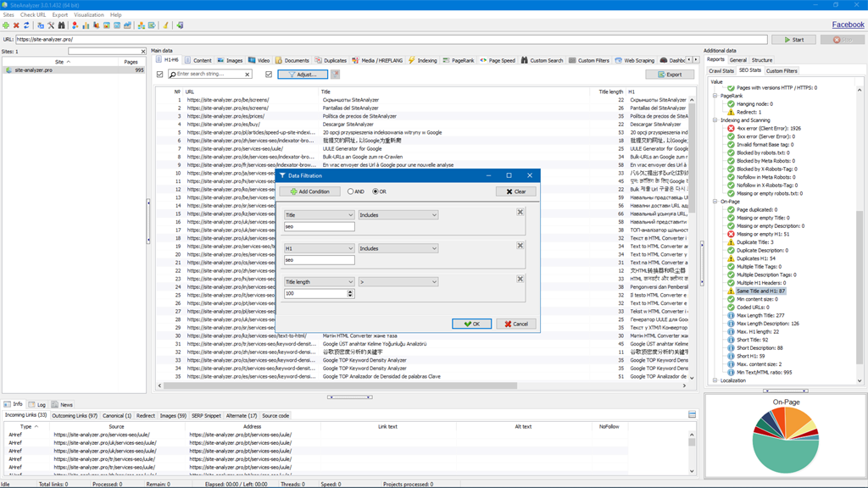Image resolution: width=868 pixels, height=488 pixels.
Task: Open the Visualization menu
Action: pyautogui.click(x=88, y=15)
